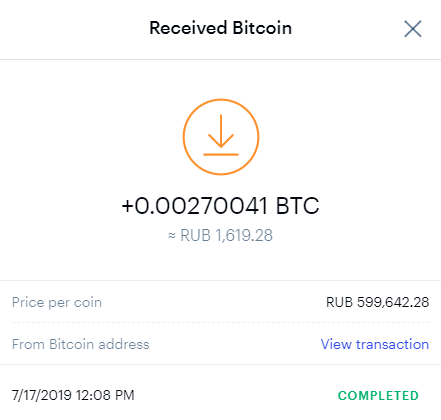
Task: Click the 12:08 PM time text
Action: [105, 395]
